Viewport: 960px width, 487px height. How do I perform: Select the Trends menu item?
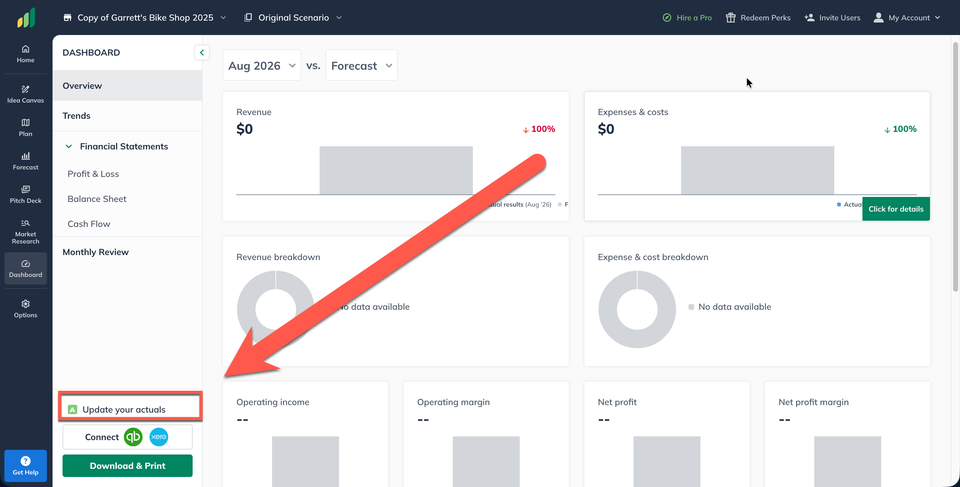click(127, 116)
